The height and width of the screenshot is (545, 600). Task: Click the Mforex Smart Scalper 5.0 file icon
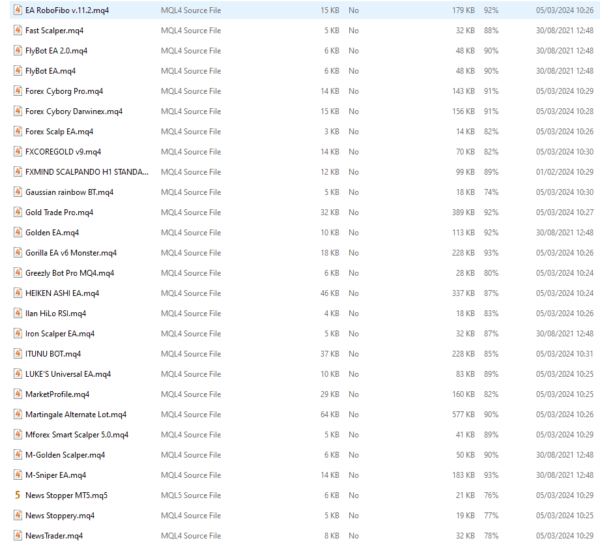(x=18, y=434)
